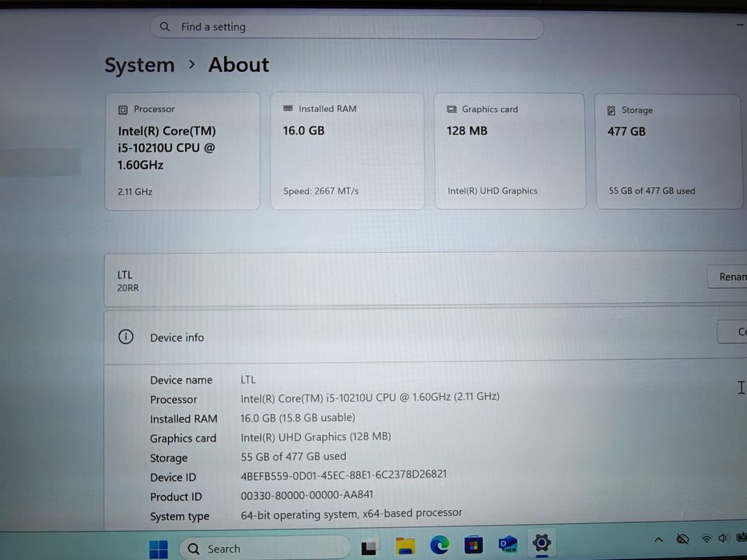Click the Settings gear taskbar icon
The width and height of the screenshot is (747, 560).
[542, 542]
